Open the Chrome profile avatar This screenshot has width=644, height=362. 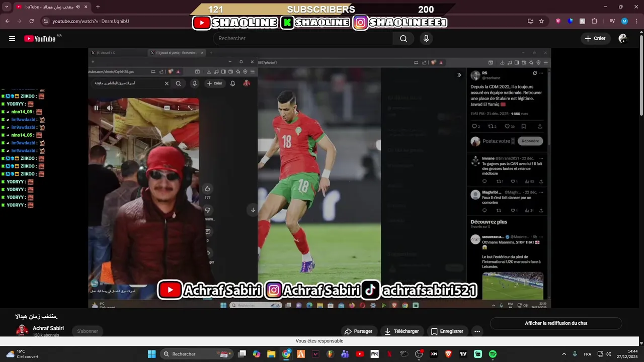pos(624,21)
